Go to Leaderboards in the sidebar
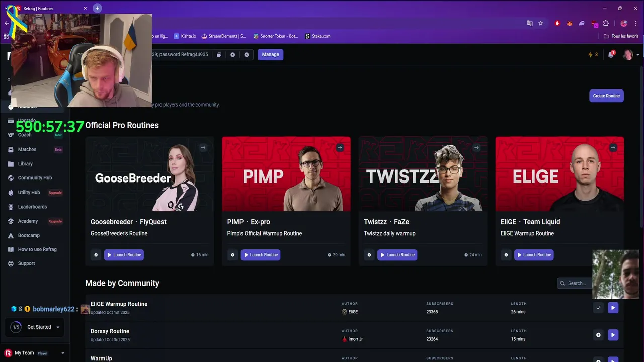The width and height of the screenshot is (644, 362). (32, 207)
